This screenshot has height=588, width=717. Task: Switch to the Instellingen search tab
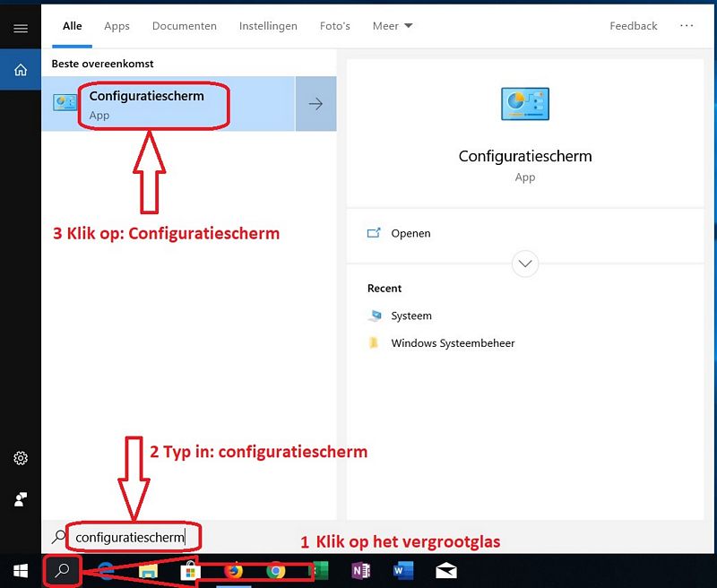pos(268,26)
